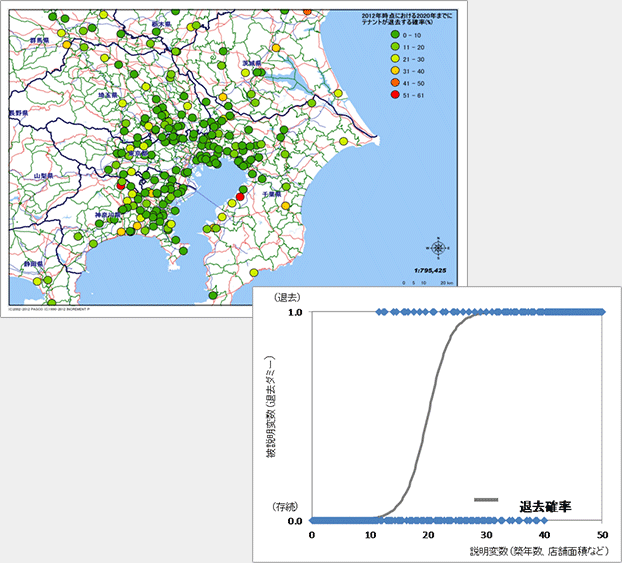
Task: Click the 山梨県 prefecture label
Action: 42,176
